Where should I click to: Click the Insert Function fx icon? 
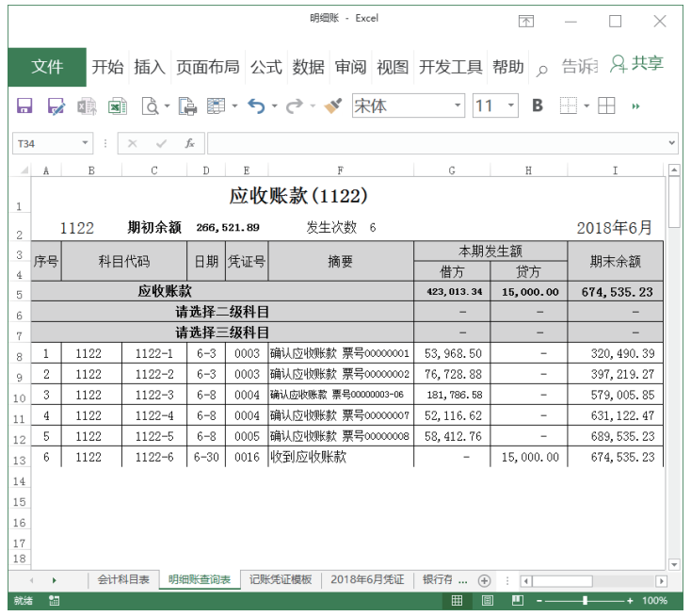[x=190, y=143]
